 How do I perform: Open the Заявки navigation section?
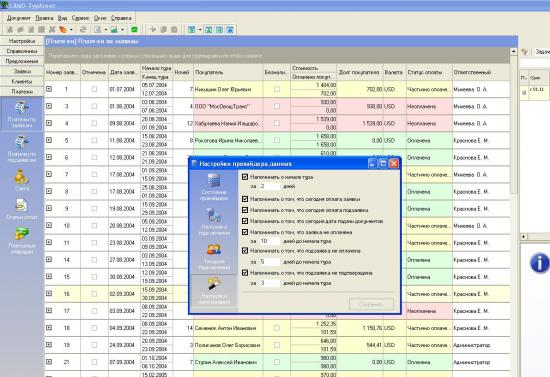[22, 71]
